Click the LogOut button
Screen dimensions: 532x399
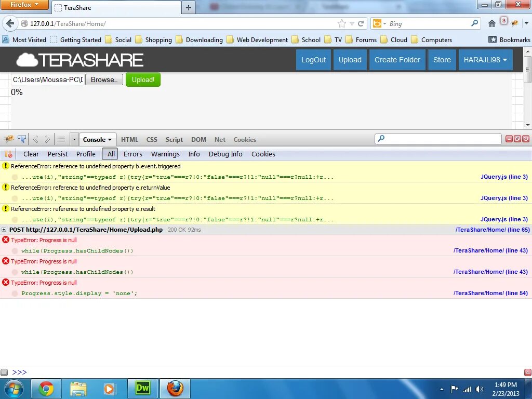tap(313, 60)
